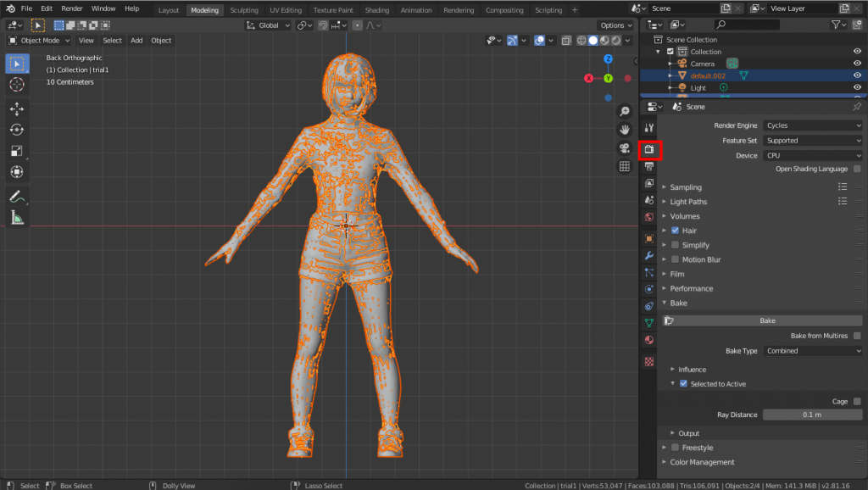
Task: Open the Modifier Properties wrench tab
Action: click(x=648, y=256)
